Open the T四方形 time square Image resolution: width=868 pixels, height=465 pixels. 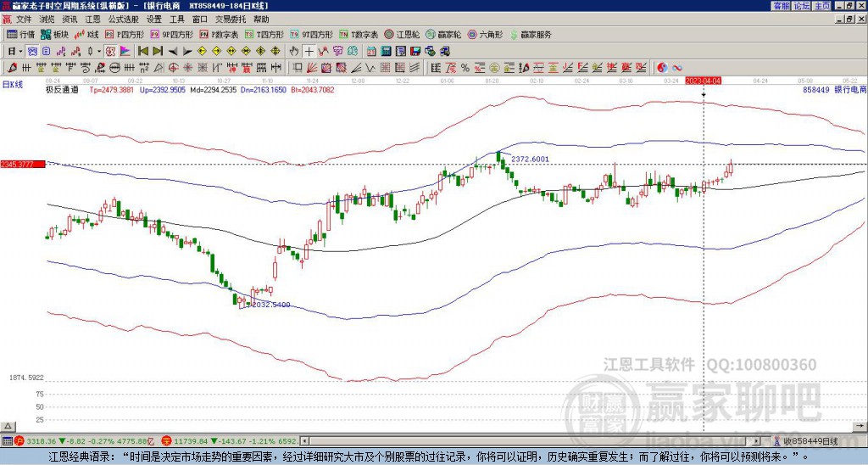pos(264,34)
